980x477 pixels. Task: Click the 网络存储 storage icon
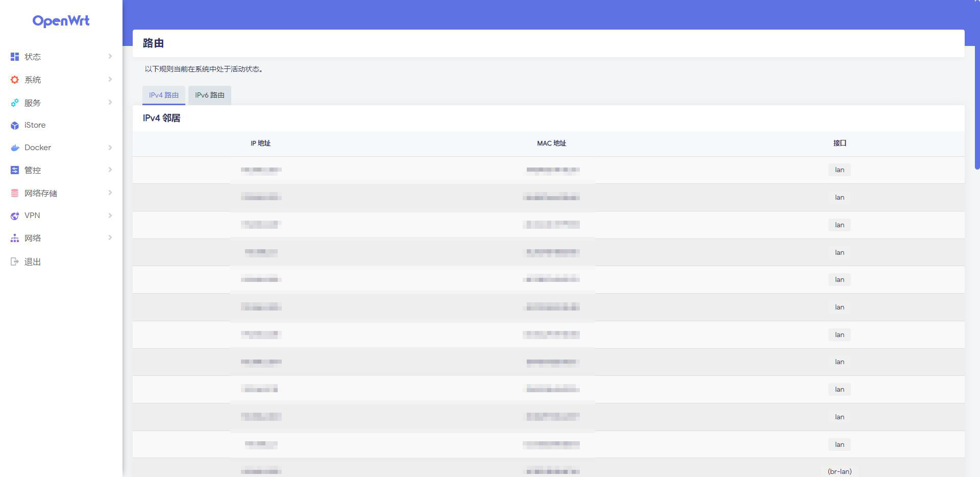[15, 193]
